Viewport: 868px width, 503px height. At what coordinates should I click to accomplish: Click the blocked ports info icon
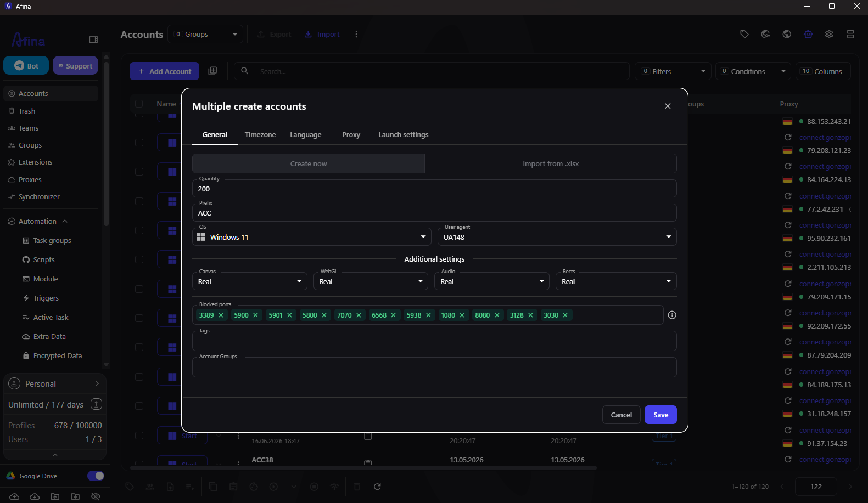click(x=672, y=315)
